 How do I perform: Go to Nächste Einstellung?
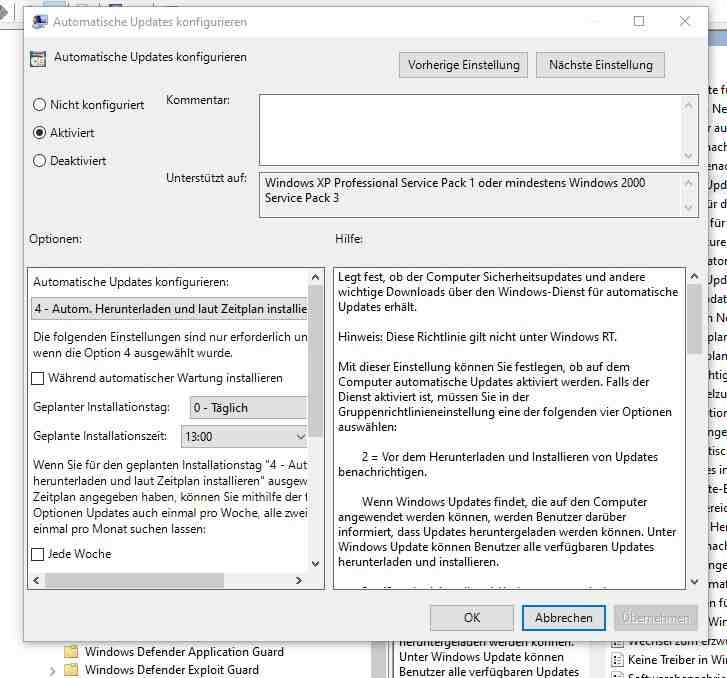tap(600, 65)
